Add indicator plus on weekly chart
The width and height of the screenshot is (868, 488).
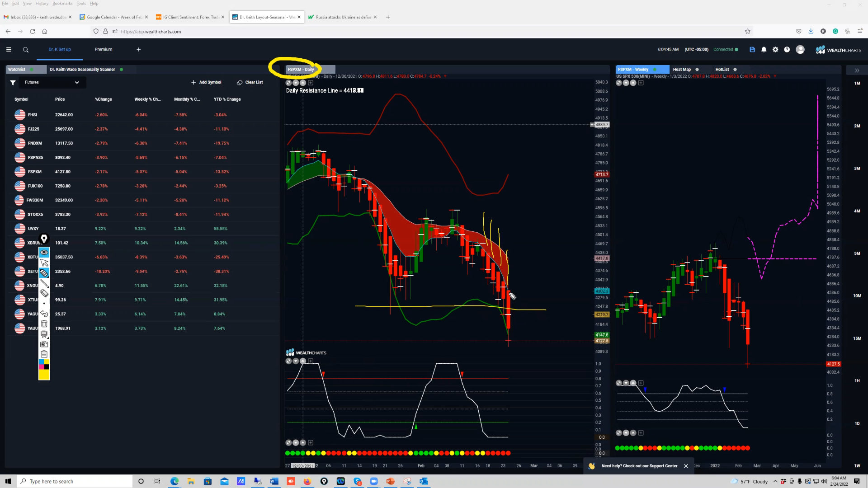[641, 83]
